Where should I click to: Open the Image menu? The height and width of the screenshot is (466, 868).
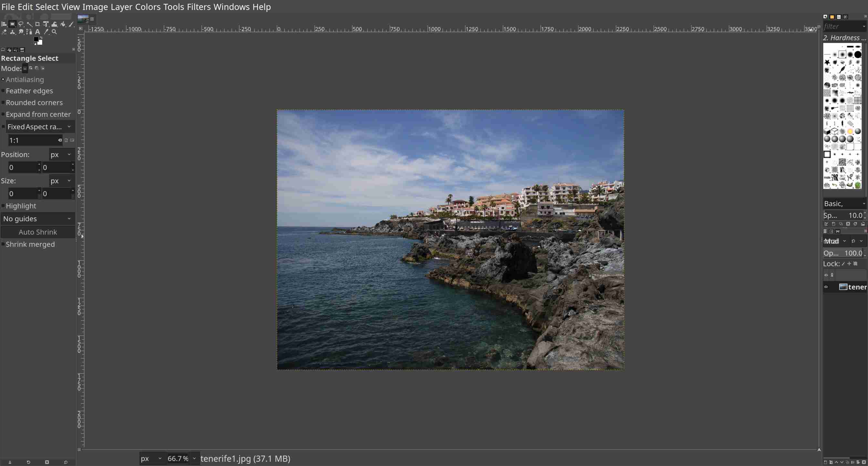tap(95, 7)
